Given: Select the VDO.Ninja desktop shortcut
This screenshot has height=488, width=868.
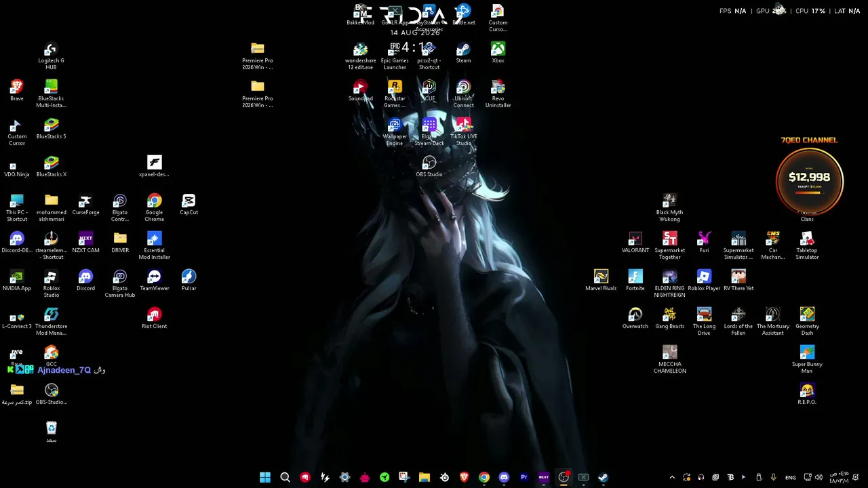Looking at the screenshot, I should coord(17,167).
